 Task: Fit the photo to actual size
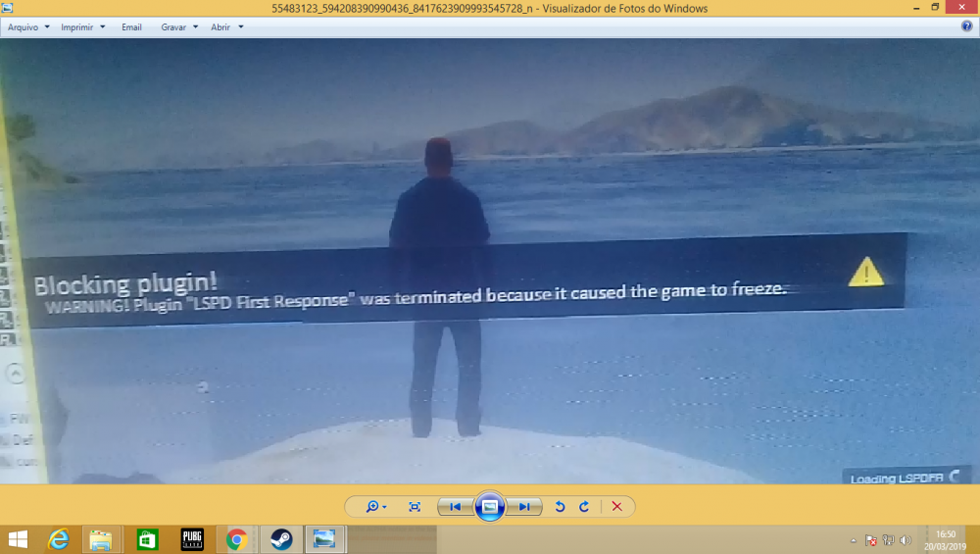tap(415, 507)
